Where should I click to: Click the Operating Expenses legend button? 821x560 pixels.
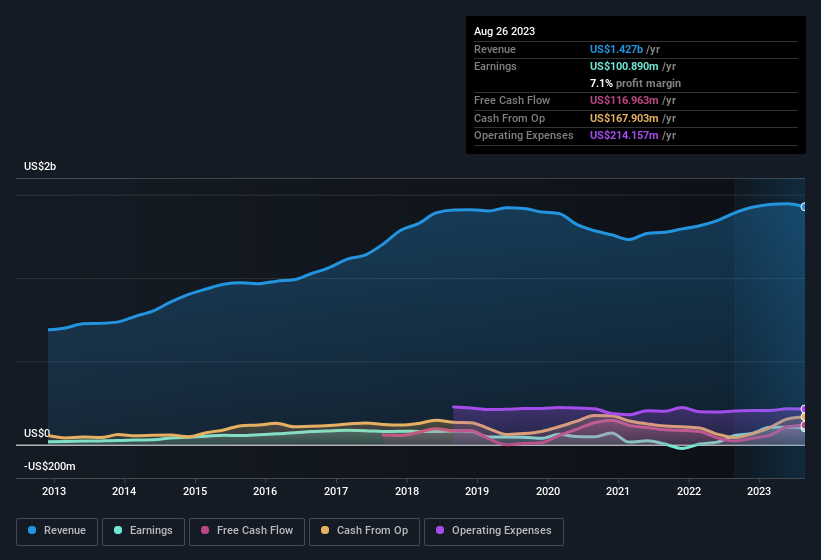494,531
